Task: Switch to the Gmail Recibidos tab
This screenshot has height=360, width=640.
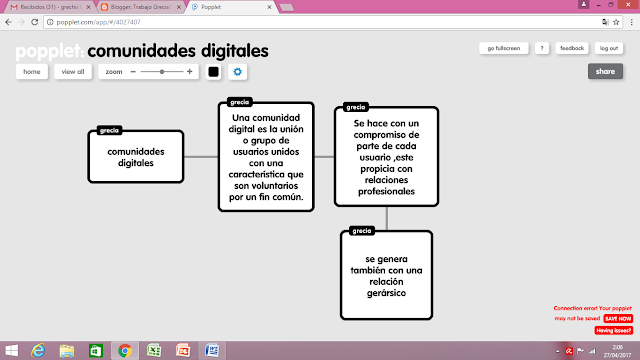Action: [51, 7]
